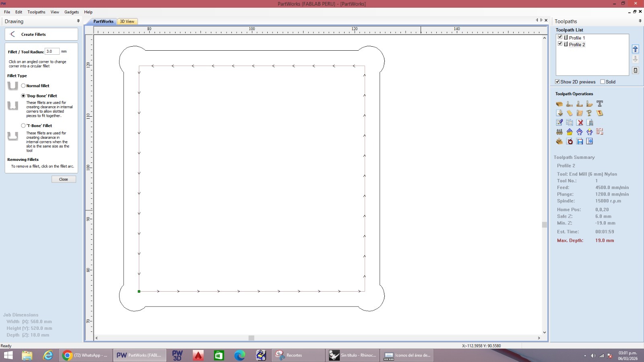The width and height of the screenshot is (644, 362).
Task: Close the Create Fillets form
Action: [64, 179]
